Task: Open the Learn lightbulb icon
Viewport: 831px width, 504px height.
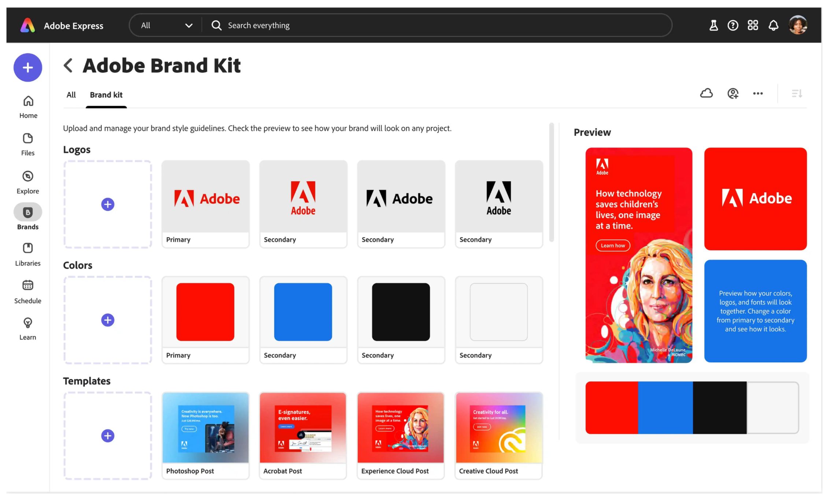Action: coord(28,323)
